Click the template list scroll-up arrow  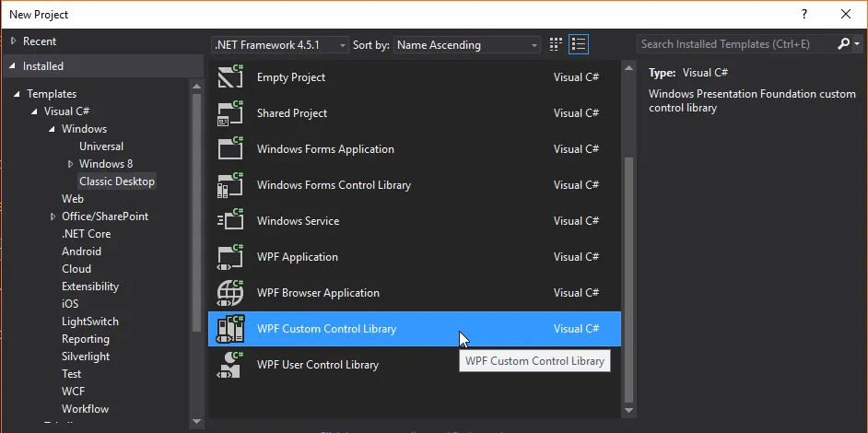coord(628,67)
